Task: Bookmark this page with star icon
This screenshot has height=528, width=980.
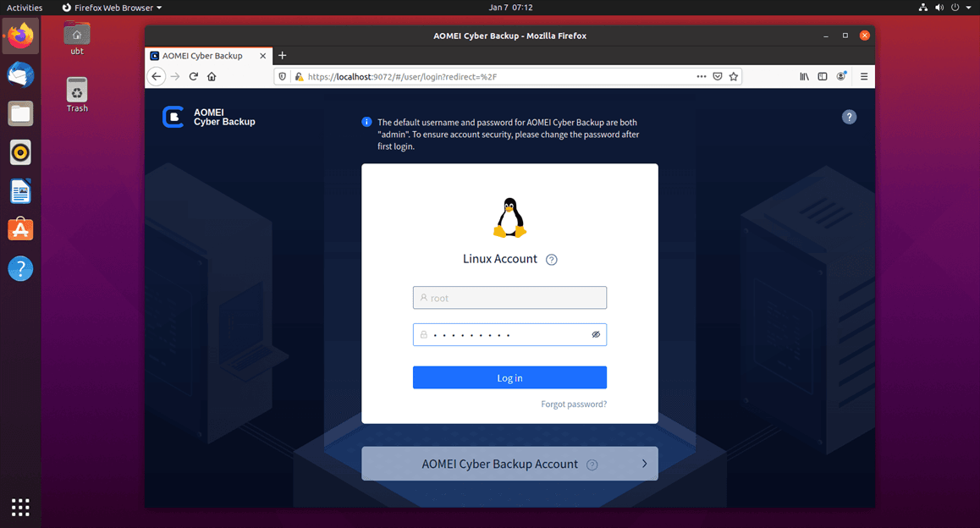Action: (734, 76)
